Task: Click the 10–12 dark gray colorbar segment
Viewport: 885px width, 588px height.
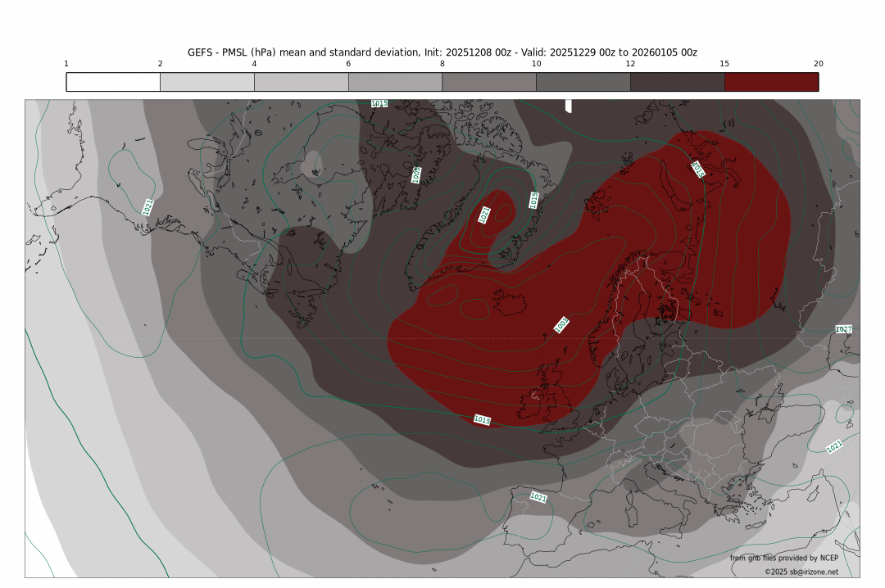Action: pos(583,82)
